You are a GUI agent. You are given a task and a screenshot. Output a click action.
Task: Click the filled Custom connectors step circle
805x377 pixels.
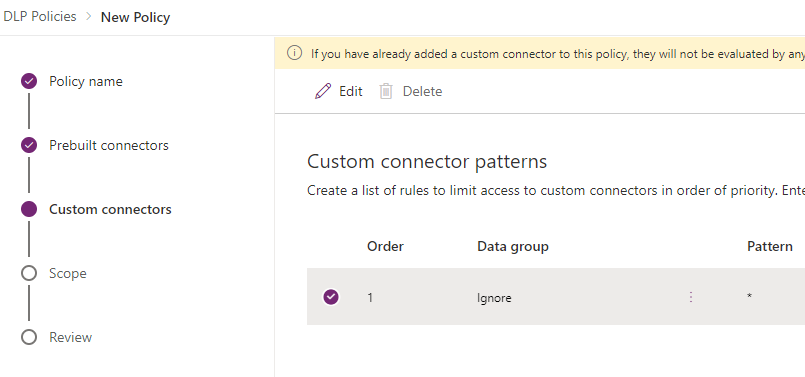pyautogui.click(x=29, y=209)
